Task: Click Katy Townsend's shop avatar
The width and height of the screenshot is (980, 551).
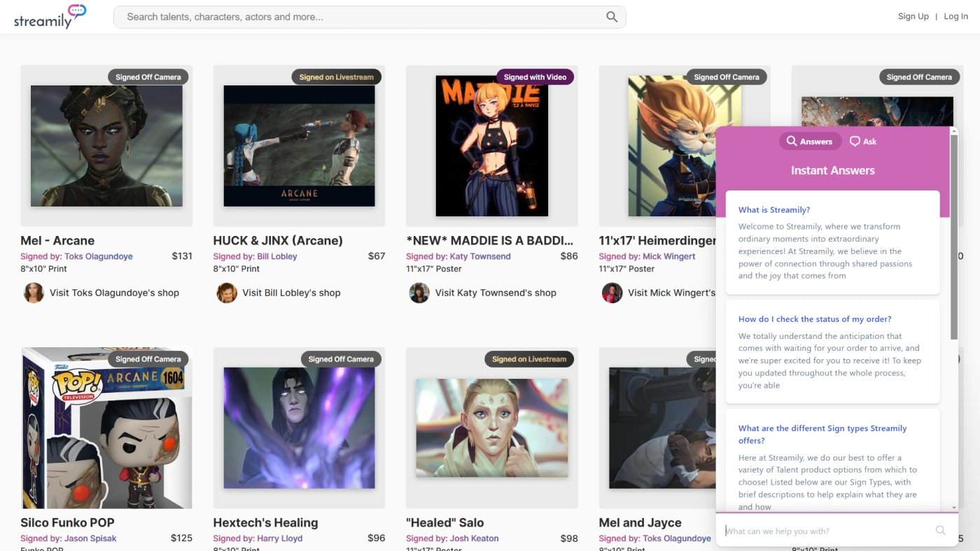Action: (x=419, y=293)
